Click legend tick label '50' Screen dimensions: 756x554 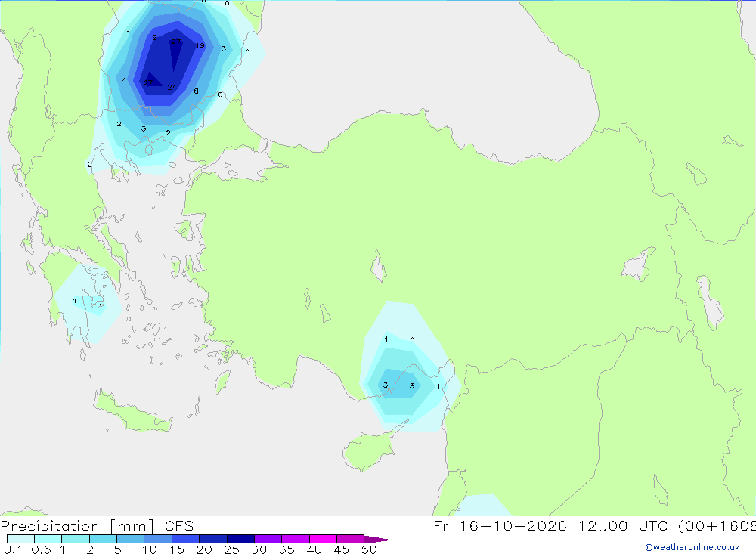pos(370,549)
